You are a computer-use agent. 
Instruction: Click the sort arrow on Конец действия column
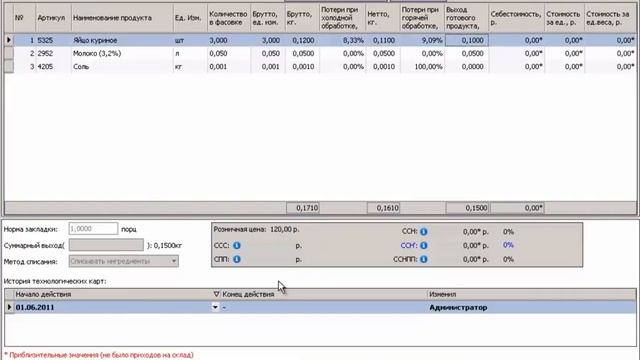216,294
